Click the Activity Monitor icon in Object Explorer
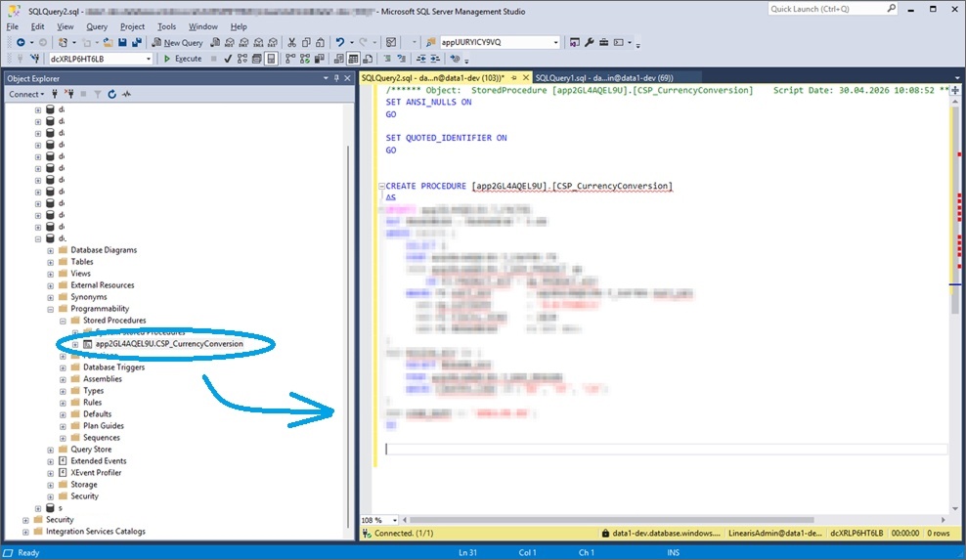 (126, 95)
